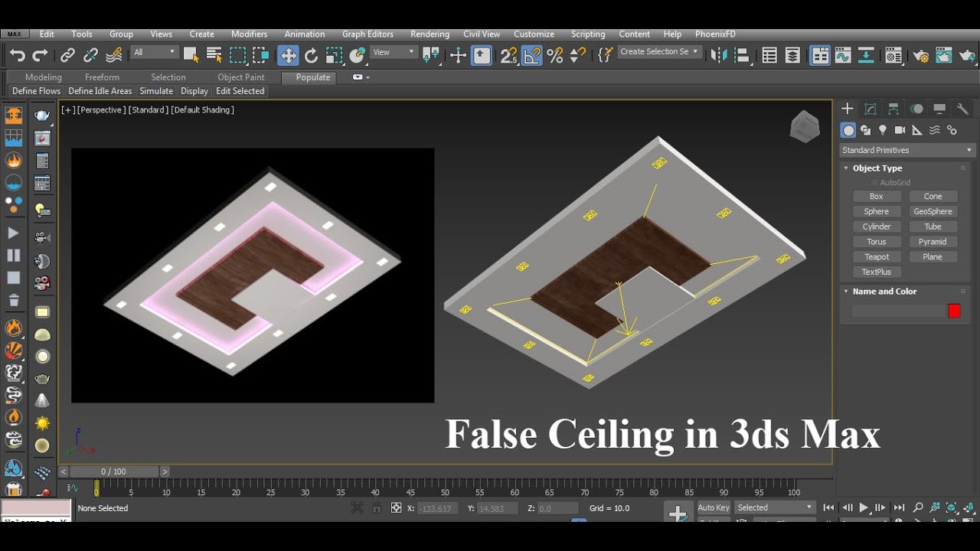
Task: Click the Mirror tool icon
Action: tap(719, 55)
